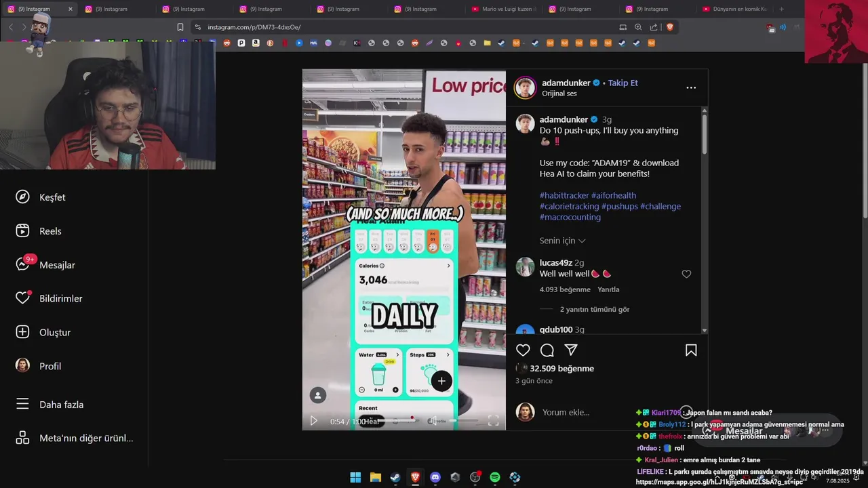
Task: Click the Orijinal ses audio link
Action: tap(559, 94)
